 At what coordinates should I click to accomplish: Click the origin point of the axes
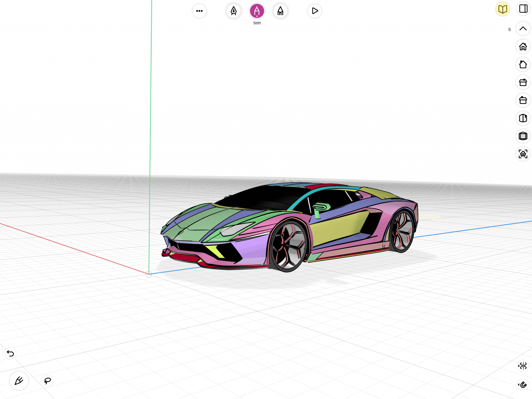pos(149,274)
